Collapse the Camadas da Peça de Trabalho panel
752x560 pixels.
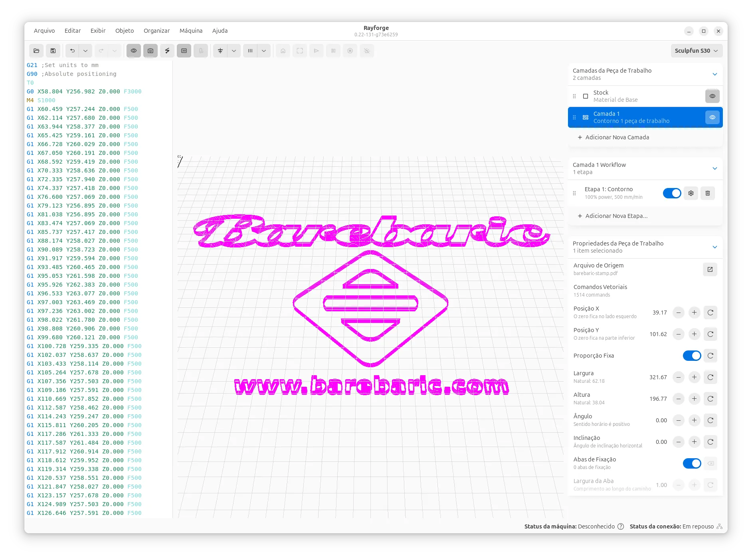pos(714,74)
